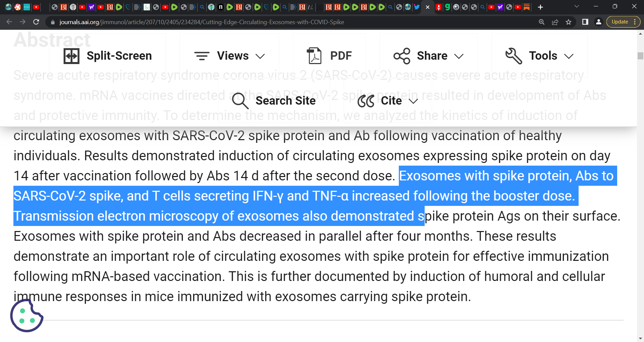Open the cookie preferences icon
The width and height of the screenshot is (644, 342).
(26, 316)
